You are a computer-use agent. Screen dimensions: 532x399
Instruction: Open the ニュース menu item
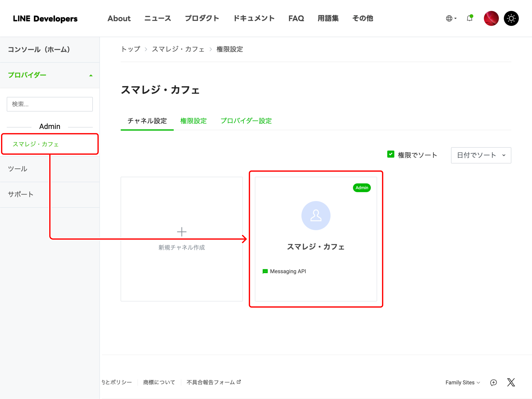pyautogui.click(x=158, y=18)
